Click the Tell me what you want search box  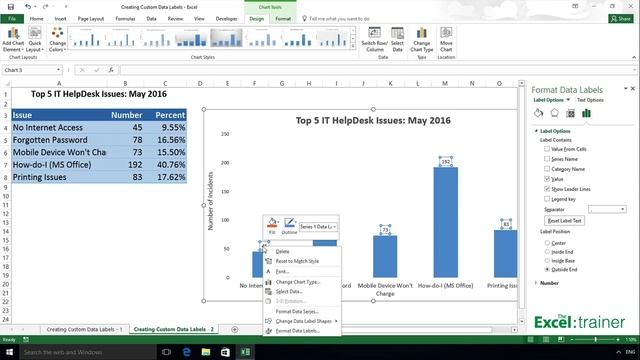[339, 19]
